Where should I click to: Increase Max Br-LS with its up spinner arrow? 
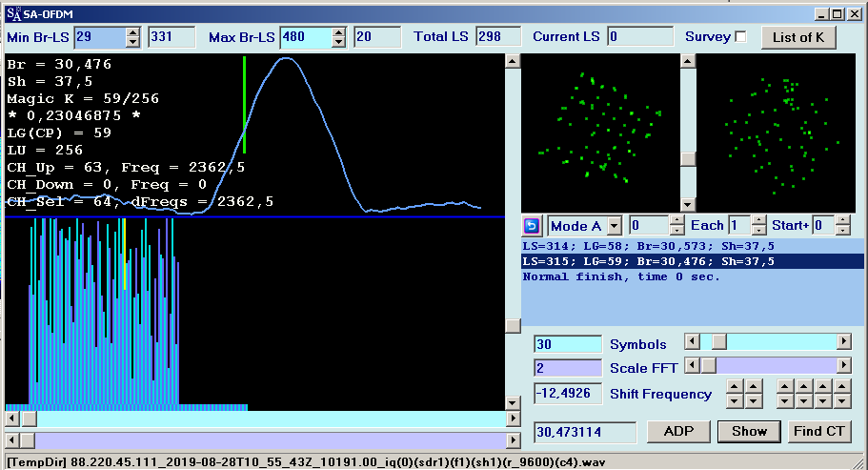[x=339, y=32]
